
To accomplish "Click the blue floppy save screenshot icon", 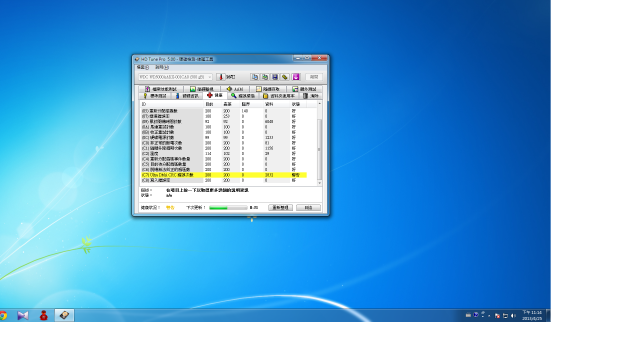I will [275, 77].
